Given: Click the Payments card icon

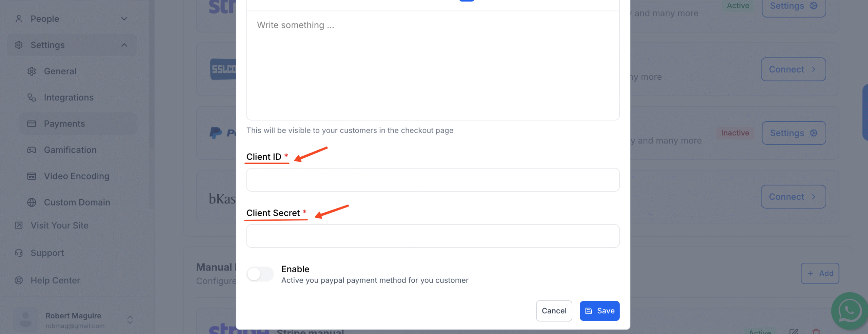Looking at the screenshot, I should tap(32, 123).
